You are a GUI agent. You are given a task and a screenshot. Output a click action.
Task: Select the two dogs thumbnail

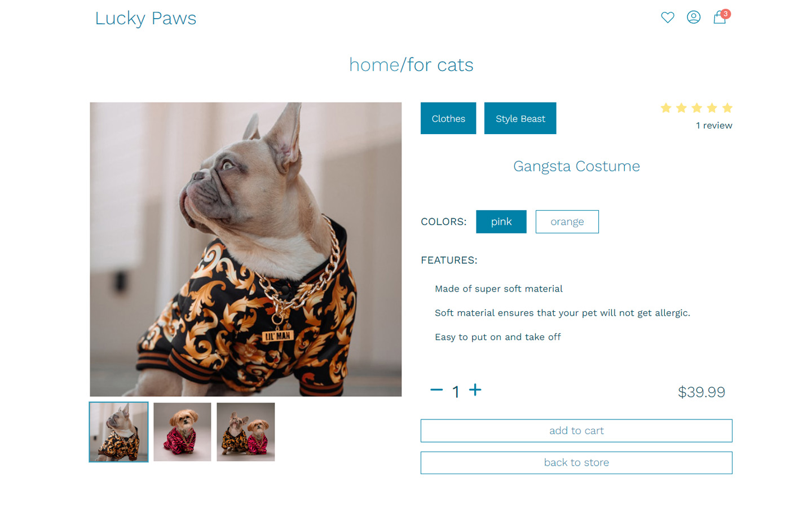coord(246,432)
